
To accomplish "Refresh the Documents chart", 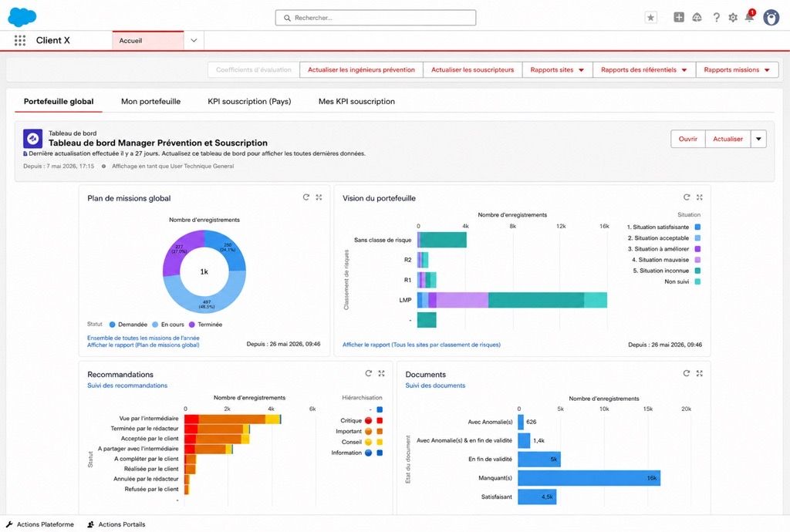I will coord(686,373).
